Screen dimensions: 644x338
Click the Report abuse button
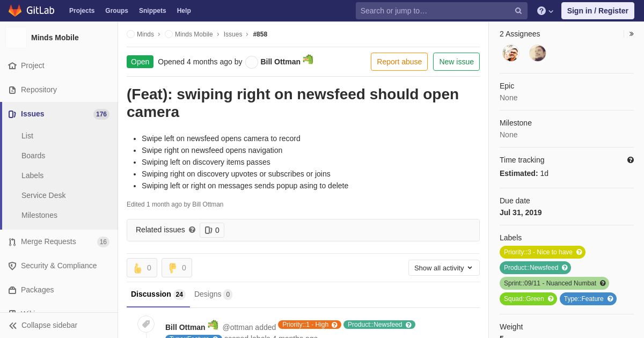coord(399,62)
